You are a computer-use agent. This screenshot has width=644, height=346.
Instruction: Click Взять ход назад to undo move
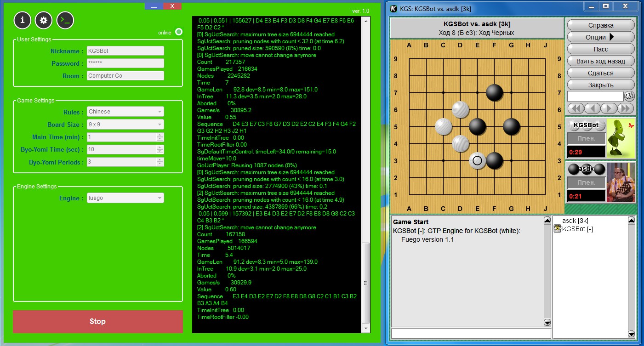[601, 61]
